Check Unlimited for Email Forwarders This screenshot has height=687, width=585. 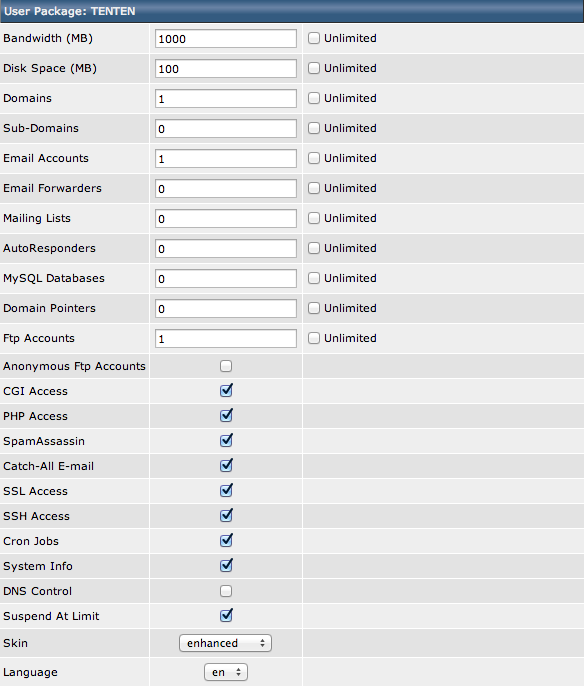pyautogui.click(x=314, y=188)
